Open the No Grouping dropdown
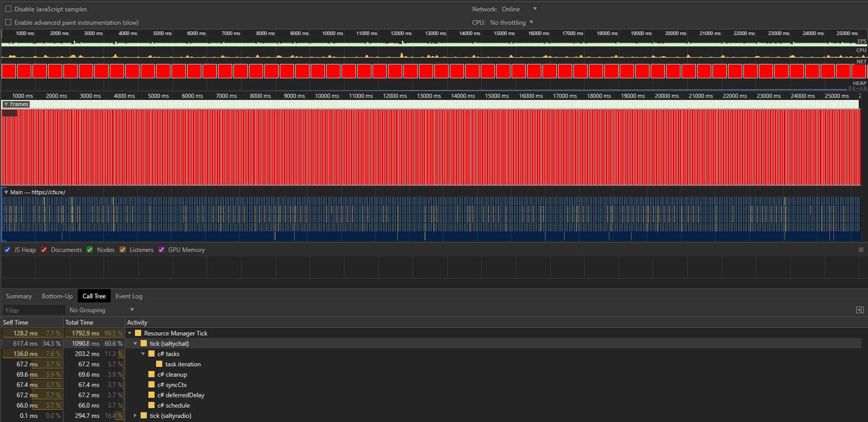Image resolution: width=868 pixels, height=422 pixels. [x=101, y=310]
